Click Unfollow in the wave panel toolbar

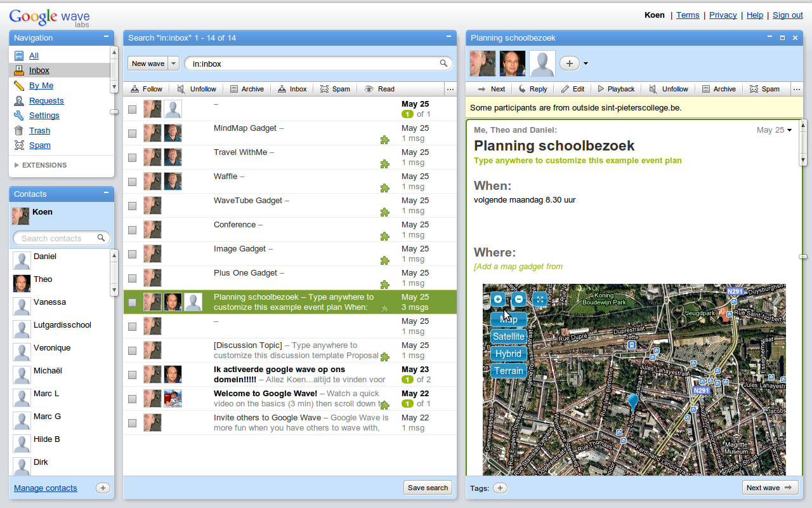pos(669,89)
